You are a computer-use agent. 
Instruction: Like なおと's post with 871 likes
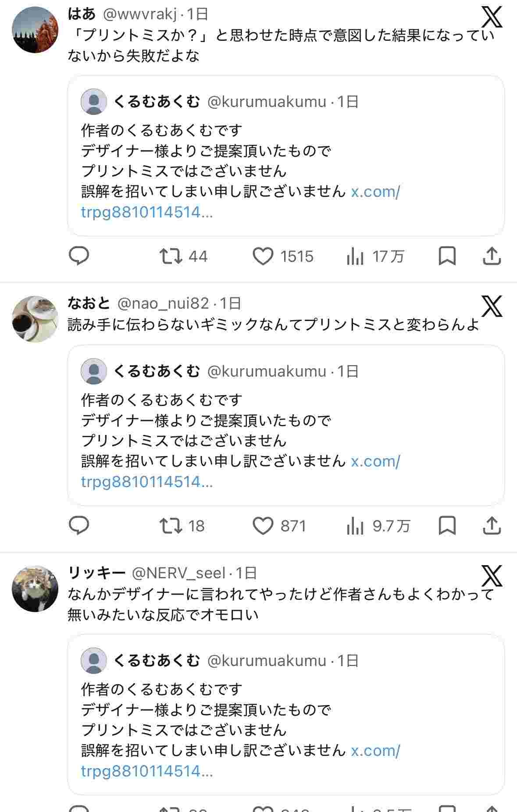click(263, 526)
